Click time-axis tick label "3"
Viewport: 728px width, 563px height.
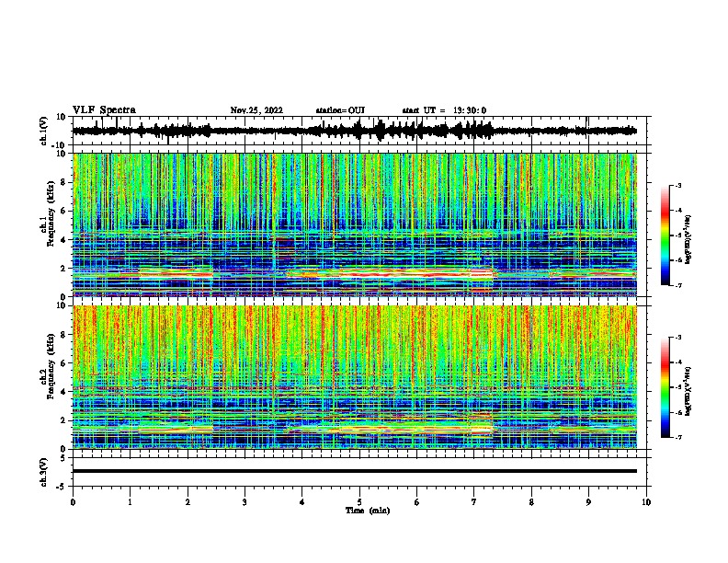pyautogui.click(x=245, y=502)
